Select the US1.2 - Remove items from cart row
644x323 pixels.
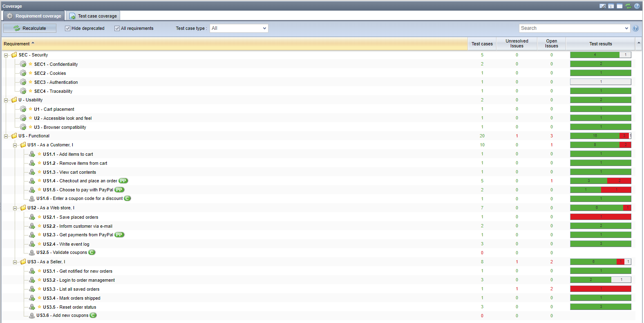[x=319, y=163]
